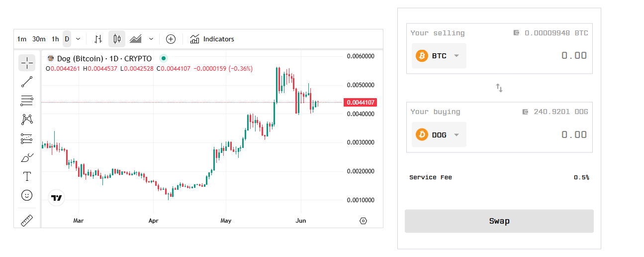Select the text annotation tool
644x257 pixels.
27,176
